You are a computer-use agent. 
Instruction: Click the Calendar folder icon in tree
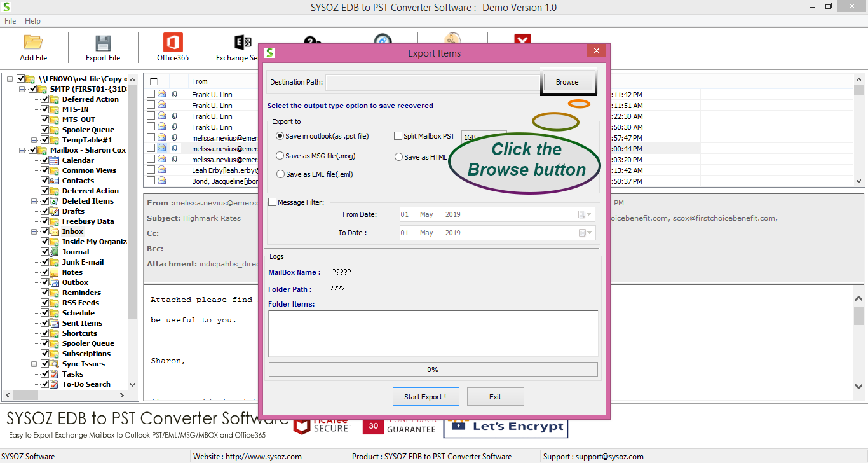pos(55,160)
